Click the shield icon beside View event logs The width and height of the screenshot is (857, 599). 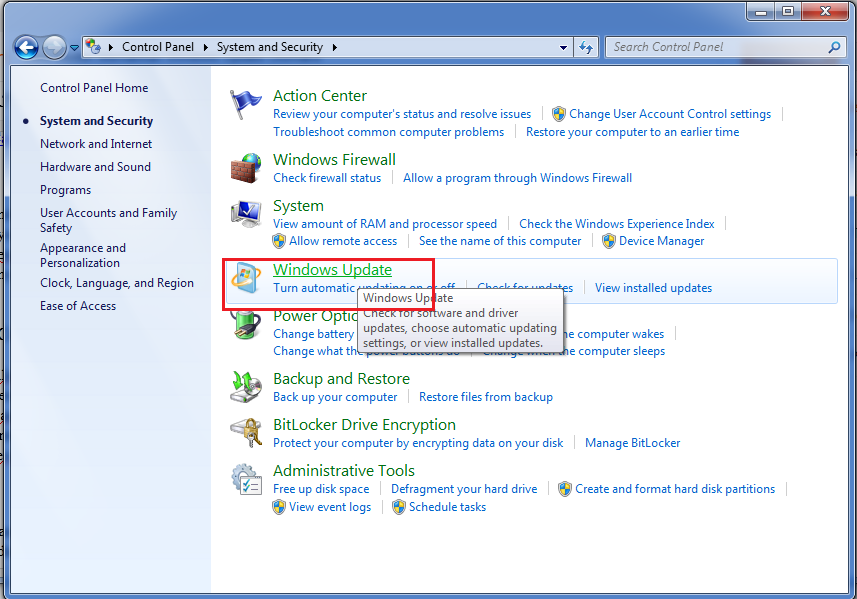pyautogui.click(x=279, y=507)
